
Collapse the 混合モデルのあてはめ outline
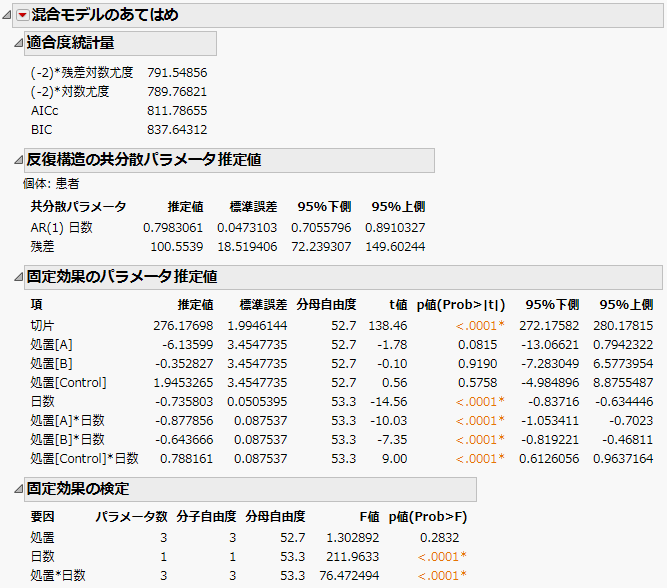(x=7, y=15)
